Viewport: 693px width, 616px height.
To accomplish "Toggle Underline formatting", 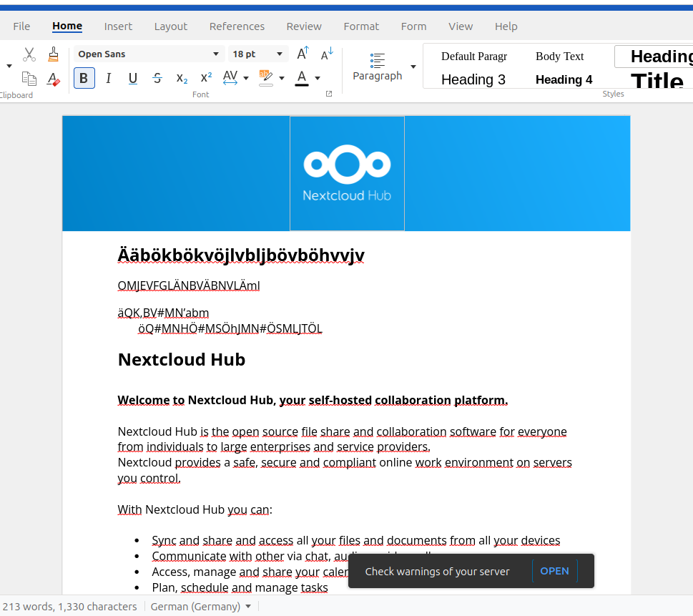I will click(x=132, y=78).
